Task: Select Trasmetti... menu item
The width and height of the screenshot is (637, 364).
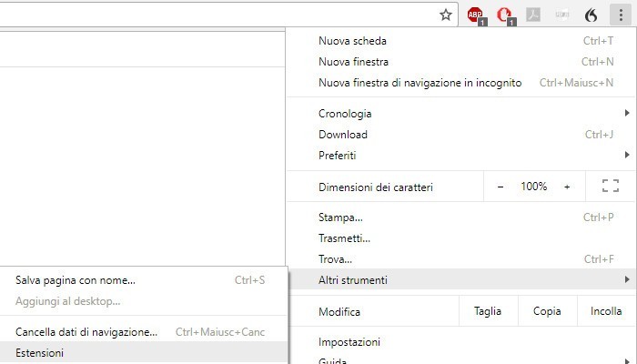Action: click(461, 238)
